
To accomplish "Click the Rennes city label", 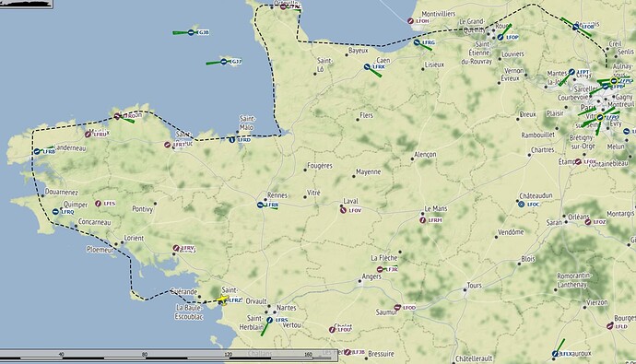I will coord(277,195).
